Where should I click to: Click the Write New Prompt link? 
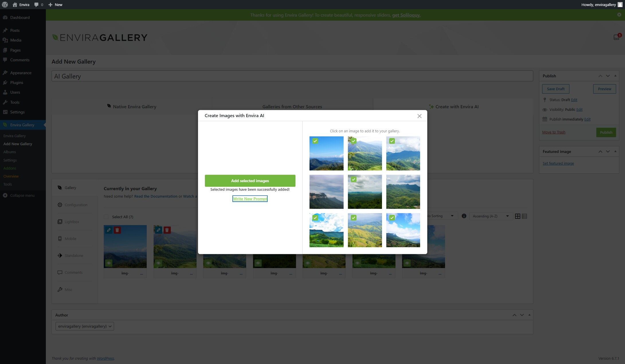tap(250, 199)
